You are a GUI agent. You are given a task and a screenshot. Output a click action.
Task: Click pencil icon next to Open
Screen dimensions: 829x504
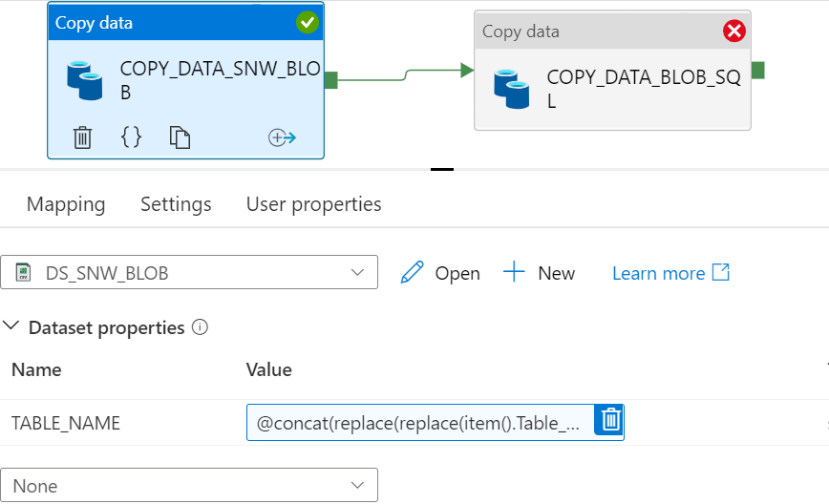click(x=412, y=273)
